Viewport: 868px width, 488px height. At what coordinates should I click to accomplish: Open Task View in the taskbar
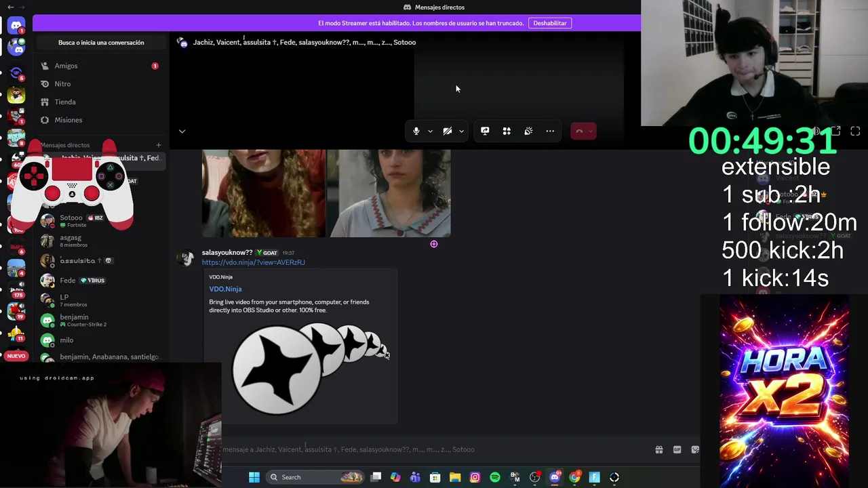click(376, 477)
